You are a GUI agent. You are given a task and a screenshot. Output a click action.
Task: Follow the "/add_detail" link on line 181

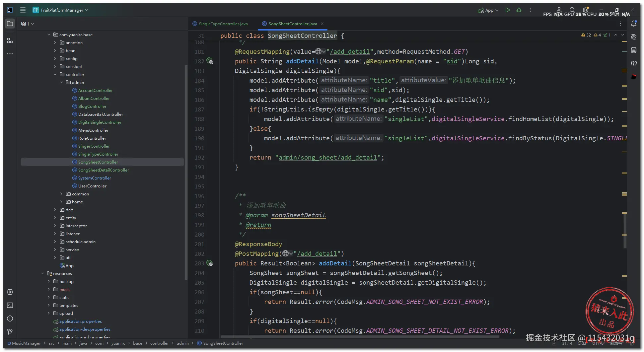pyautogui.click(x=350, y=51)
